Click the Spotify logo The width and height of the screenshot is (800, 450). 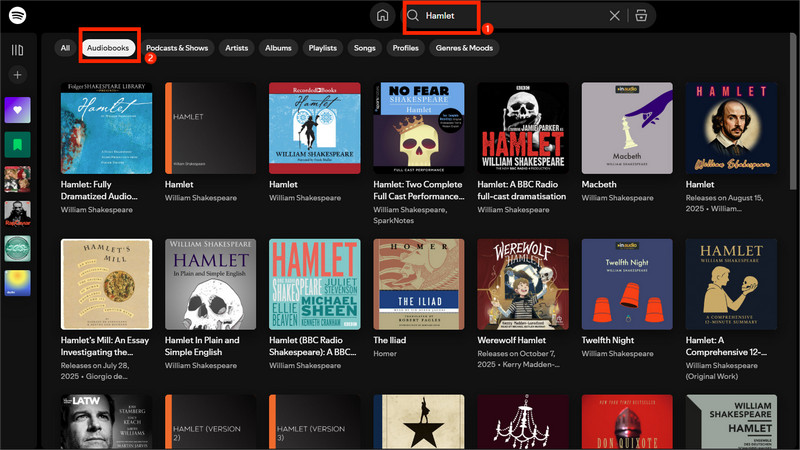pos(17,15)
